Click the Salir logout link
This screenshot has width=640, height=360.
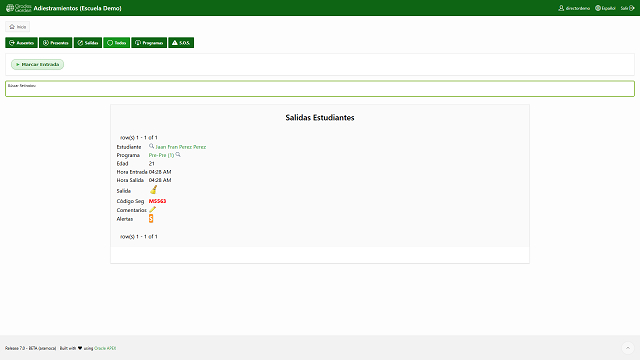[x=627, y=8]
